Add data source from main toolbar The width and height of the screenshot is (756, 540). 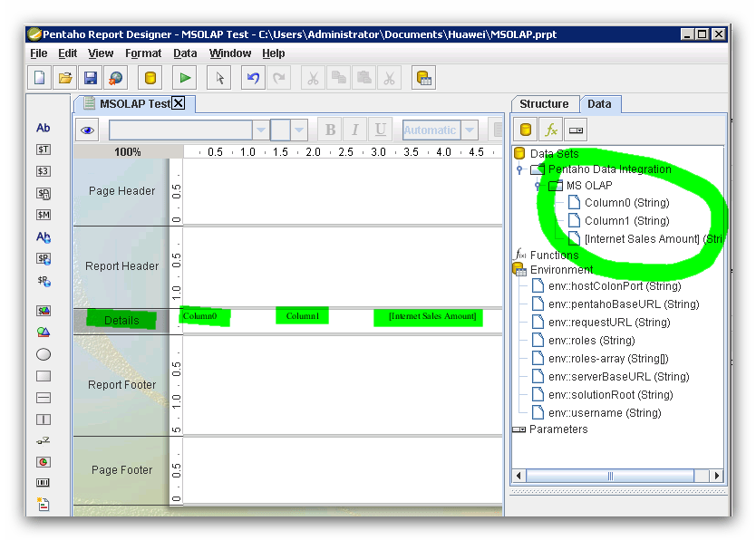150,78
